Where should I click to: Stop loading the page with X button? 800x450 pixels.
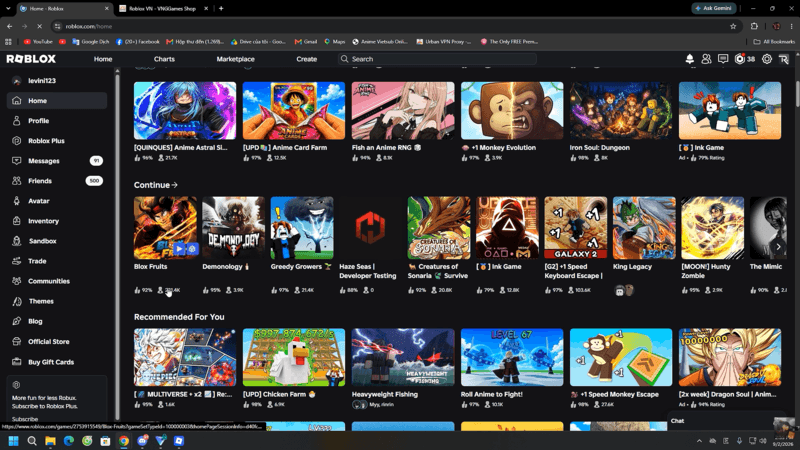coord(39,26)
